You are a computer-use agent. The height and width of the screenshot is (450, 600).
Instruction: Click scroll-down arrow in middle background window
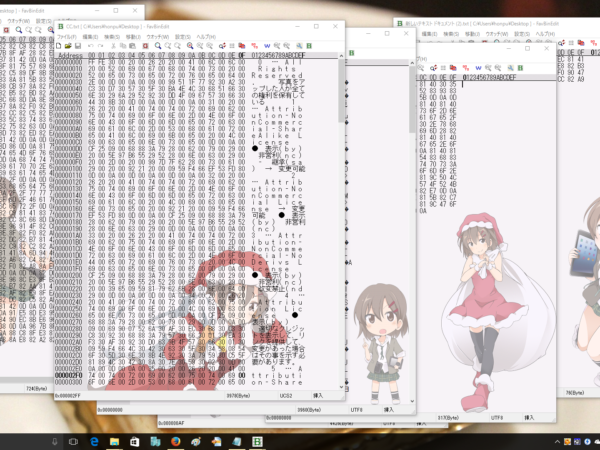tap(412, 401)
